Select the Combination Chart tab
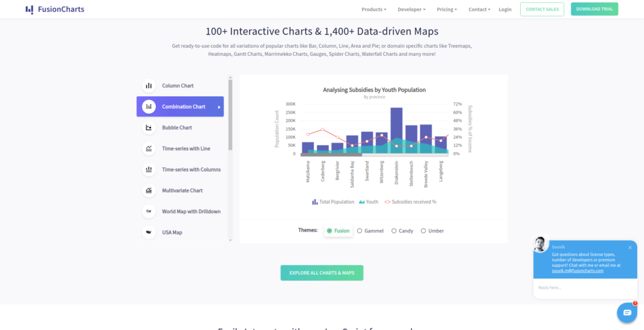 [180, 107]
